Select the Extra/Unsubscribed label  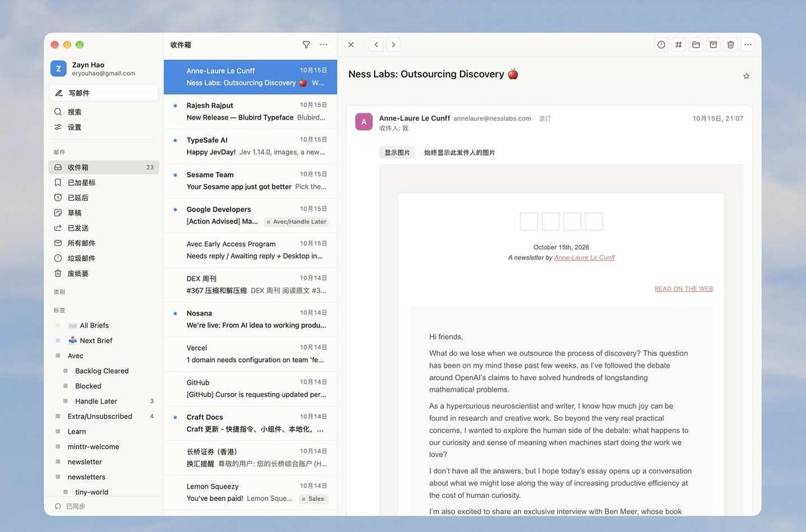click(104, 416)
